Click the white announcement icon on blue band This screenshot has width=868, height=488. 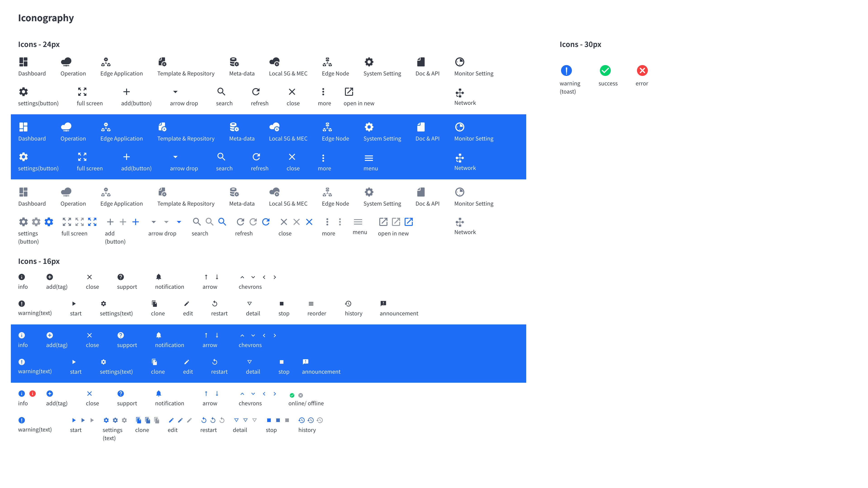click(305, 362)
